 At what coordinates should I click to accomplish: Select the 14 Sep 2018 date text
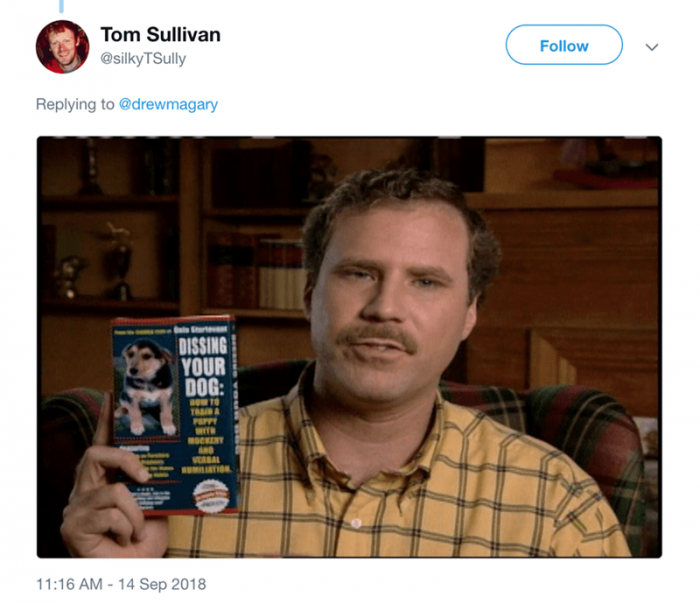162,584
